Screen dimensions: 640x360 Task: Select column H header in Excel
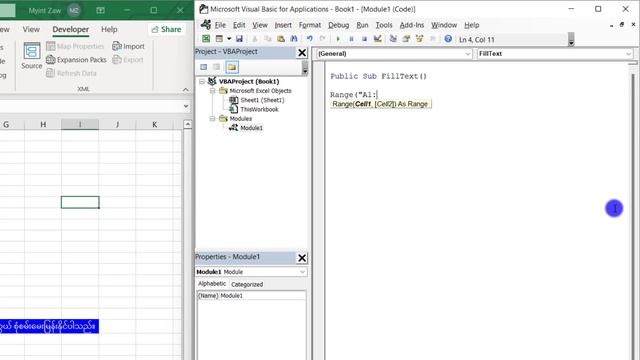coord(43,124)
